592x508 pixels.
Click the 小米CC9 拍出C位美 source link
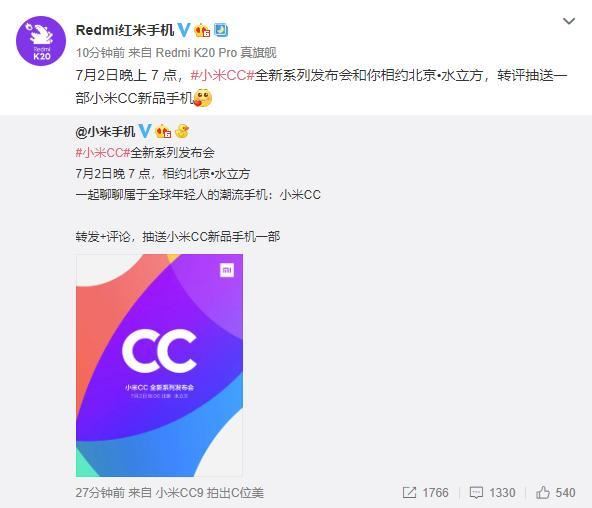pyautogui.click(x=210, y=493)
